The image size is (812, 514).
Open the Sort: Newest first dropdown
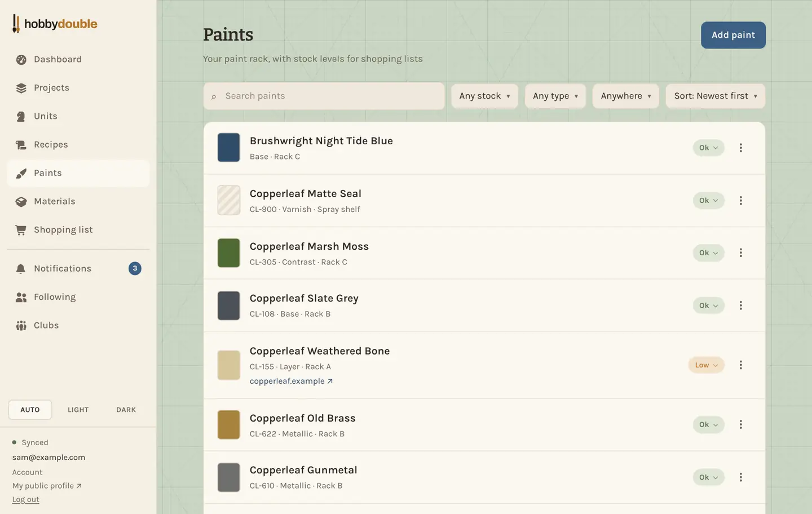click(716, 96)
